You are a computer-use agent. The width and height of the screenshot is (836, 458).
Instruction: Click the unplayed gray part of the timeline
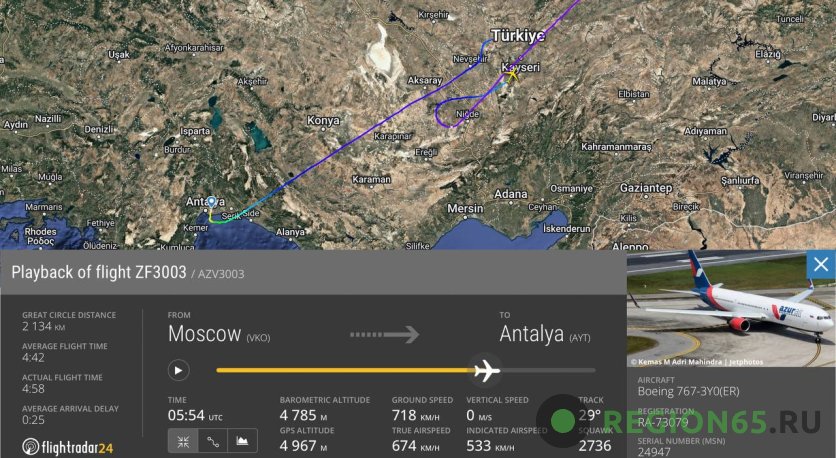pos(547,370)
